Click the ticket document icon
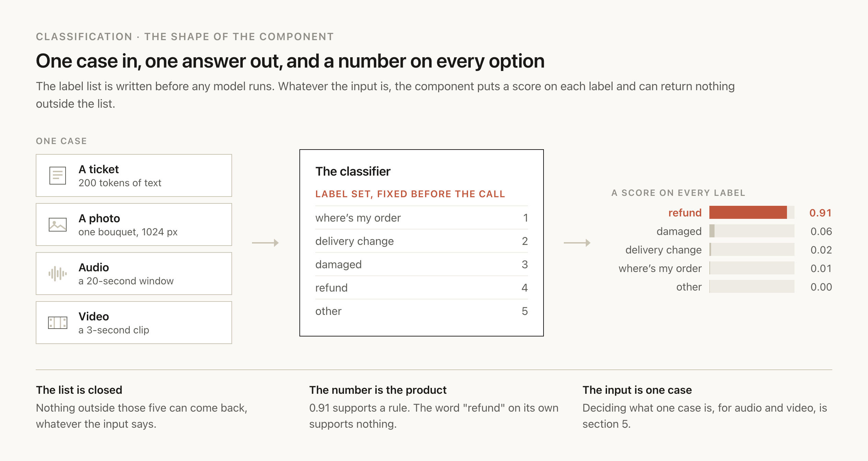 tap(57, 176)
